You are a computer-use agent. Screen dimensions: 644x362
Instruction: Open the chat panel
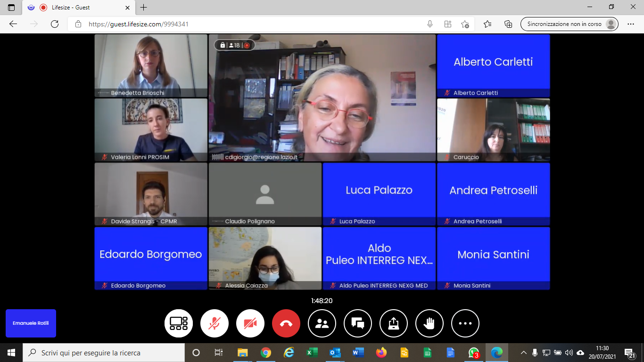click(x=358, y=323)
